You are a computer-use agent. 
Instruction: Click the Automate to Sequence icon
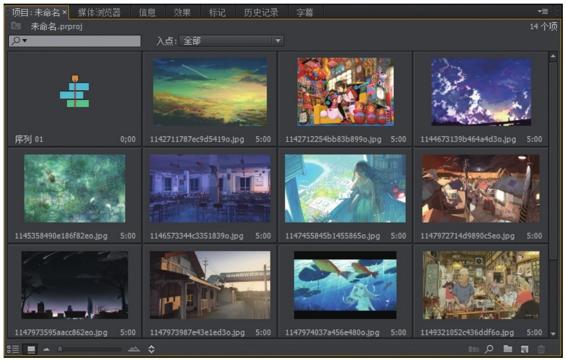click(x=473, y=349)
